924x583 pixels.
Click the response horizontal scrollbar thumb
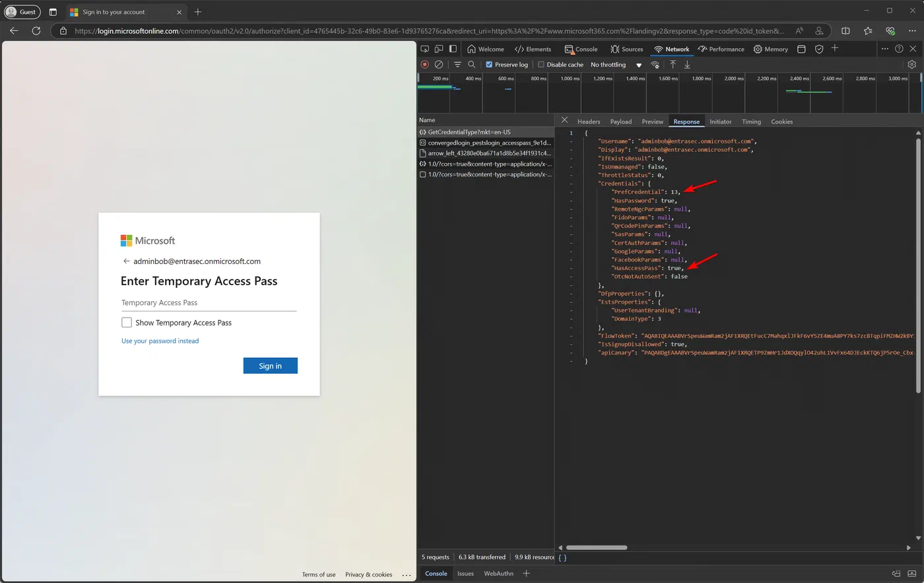(597, 547)
